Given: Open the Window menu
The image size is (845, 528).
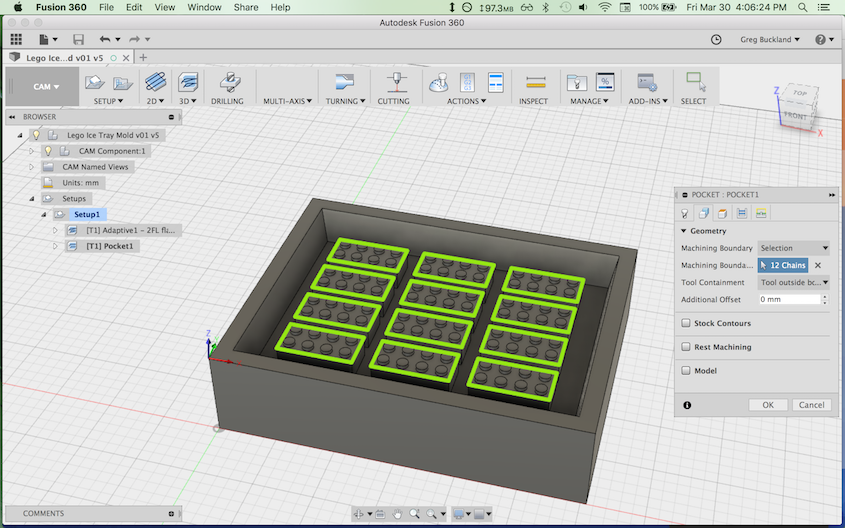Looking at the screenshot, I should (x=204, y=7).
